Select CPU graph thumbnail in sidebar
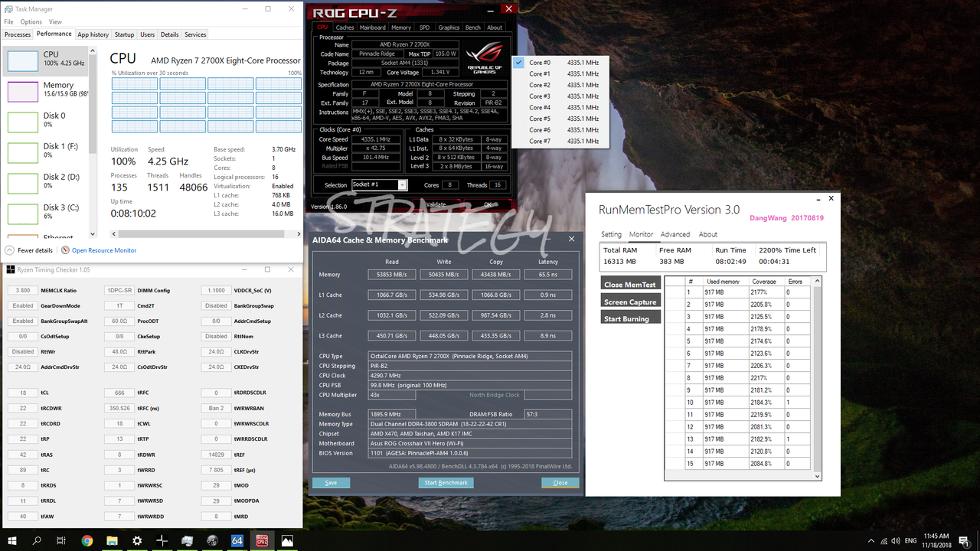 (x=22, y=60)
